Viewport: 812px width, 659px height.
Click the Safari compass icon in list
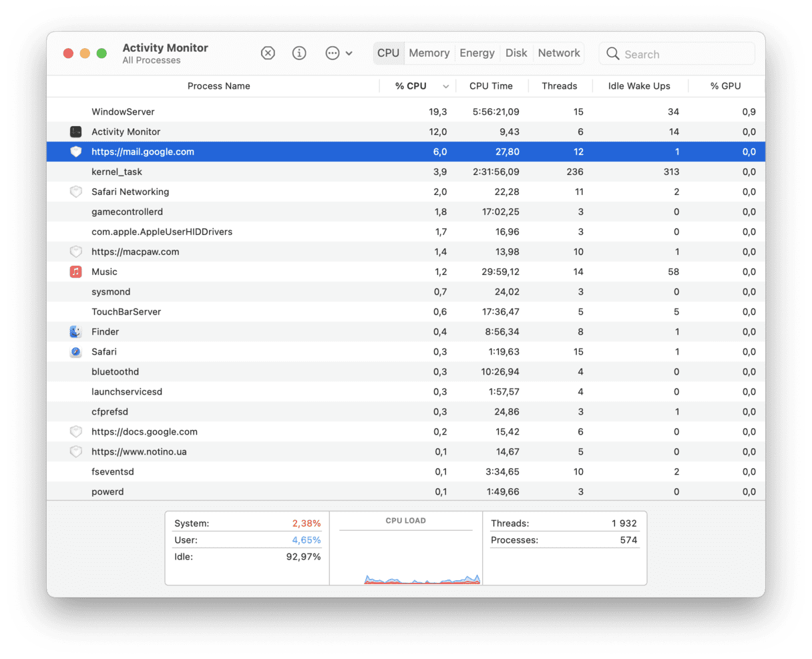[x=75, y=352]
